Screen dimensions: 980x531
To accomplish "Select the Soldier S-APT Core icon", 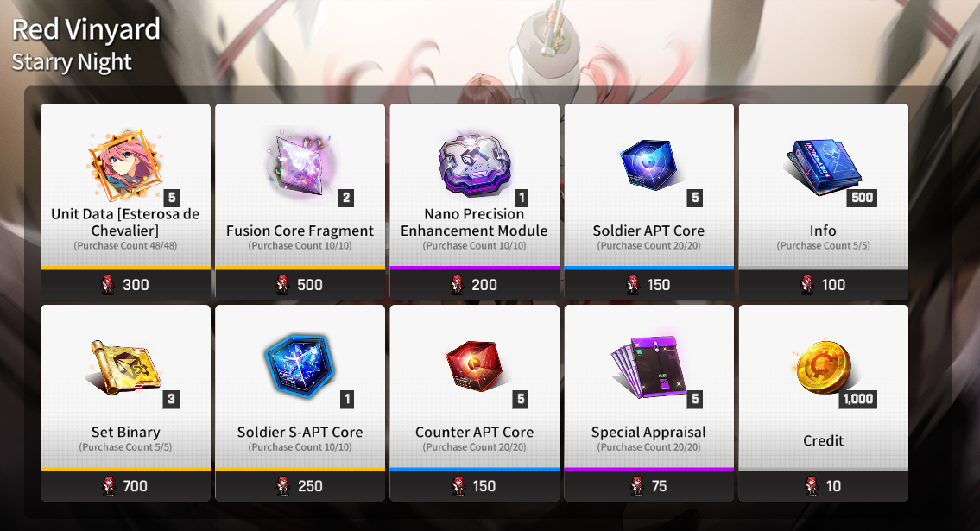I will 300,366.
